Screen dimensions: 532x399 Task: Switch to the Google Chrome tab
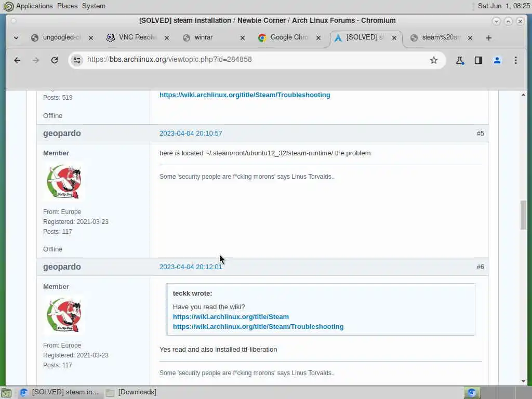[x=289, y=37]
